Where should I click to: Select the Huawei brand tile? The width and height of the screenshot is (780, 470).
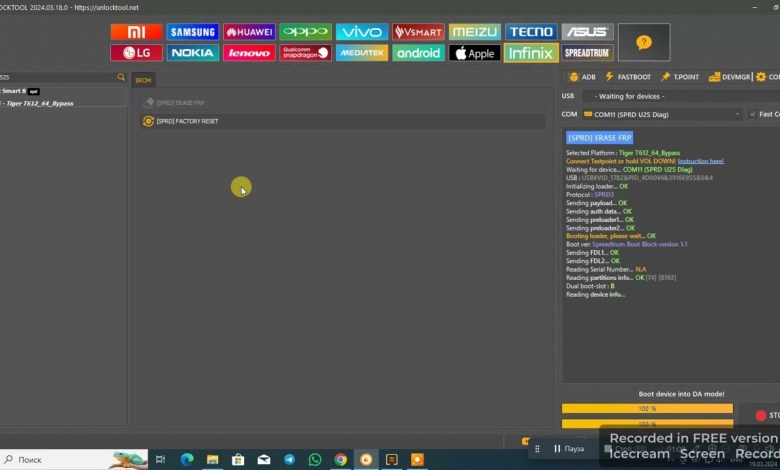click(x=249, y=32)
